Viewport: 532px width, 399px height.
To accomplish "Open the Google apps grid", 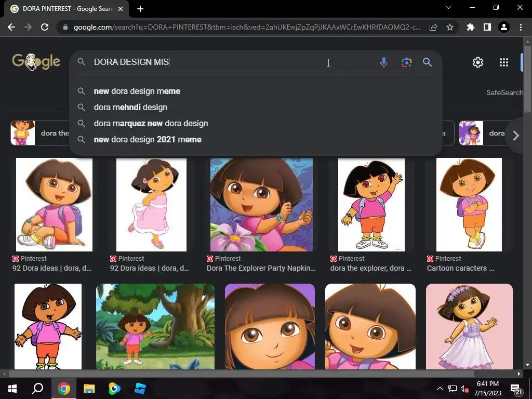I will pos(504,62).
